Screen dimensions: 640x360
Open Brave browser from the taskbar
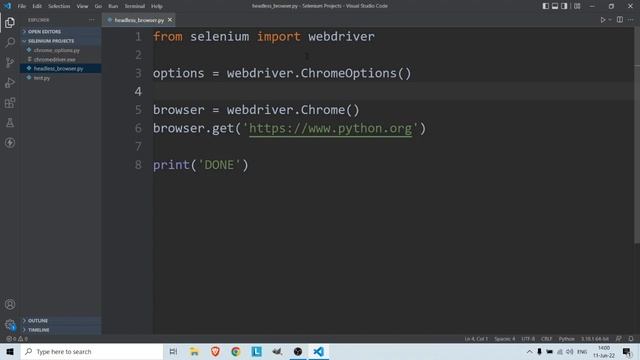215,351
